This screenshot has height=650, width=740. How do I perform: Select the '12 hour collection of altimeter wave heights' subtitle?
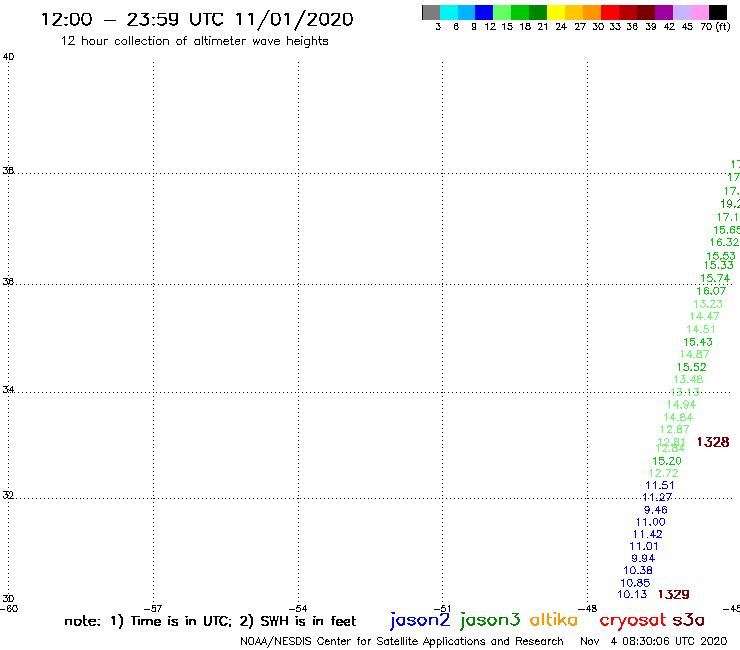[194, 41]
